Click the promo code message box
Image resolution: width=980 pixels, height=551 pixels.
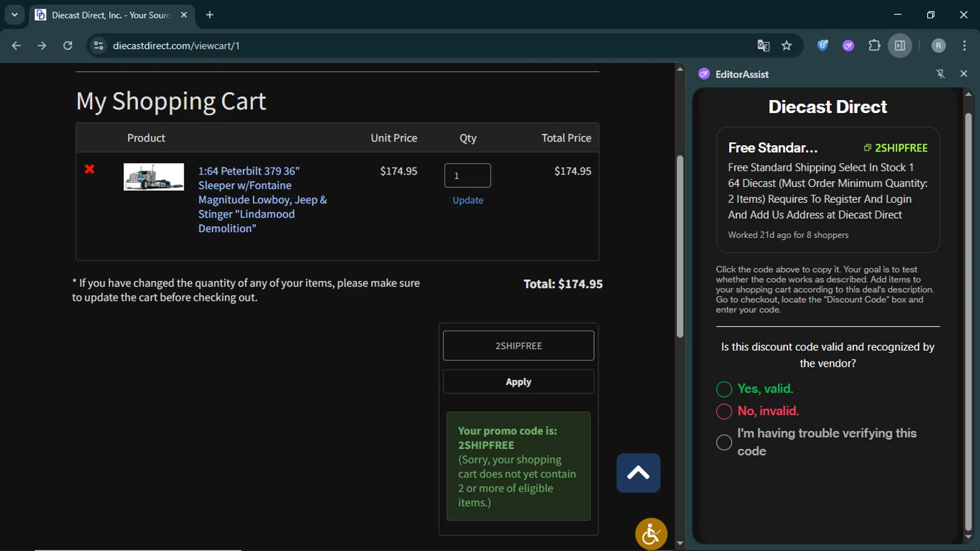518,466
